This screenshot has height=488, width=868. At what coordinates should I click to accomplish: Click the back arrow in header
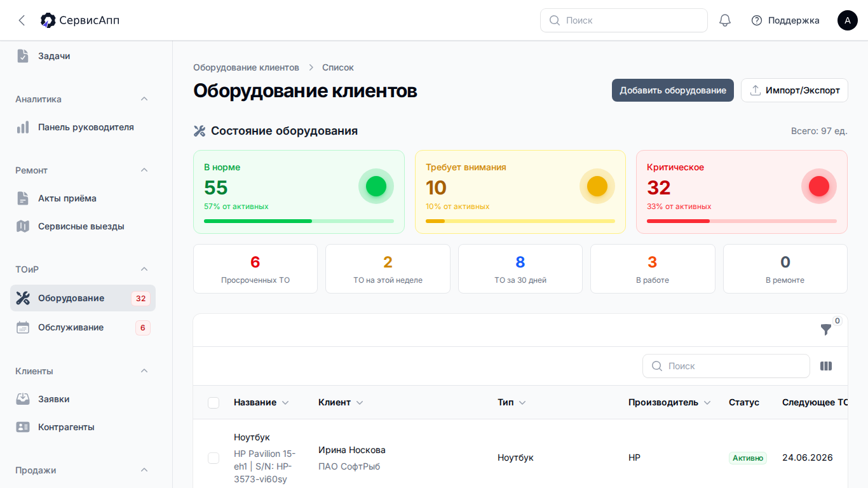point(22,20)
